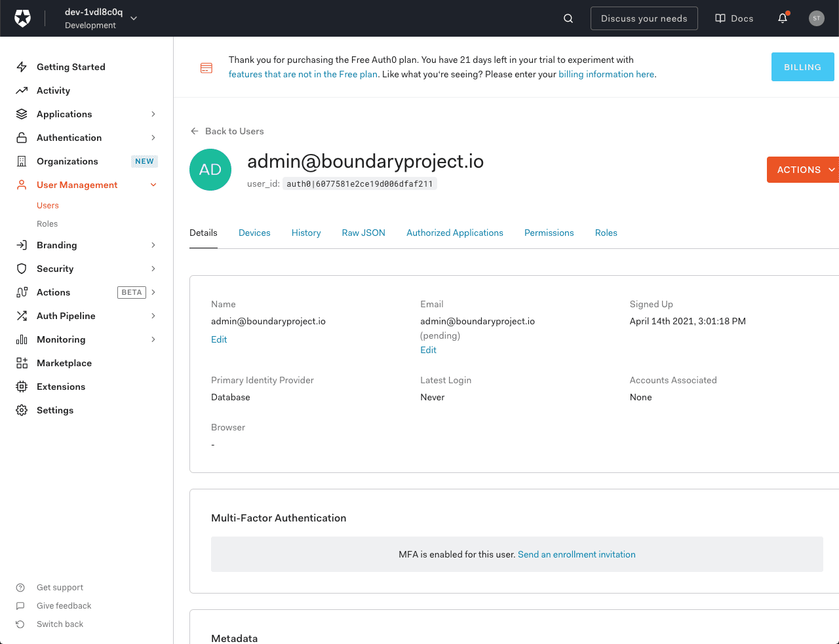Click the Getting Started lightning icon

22,67
